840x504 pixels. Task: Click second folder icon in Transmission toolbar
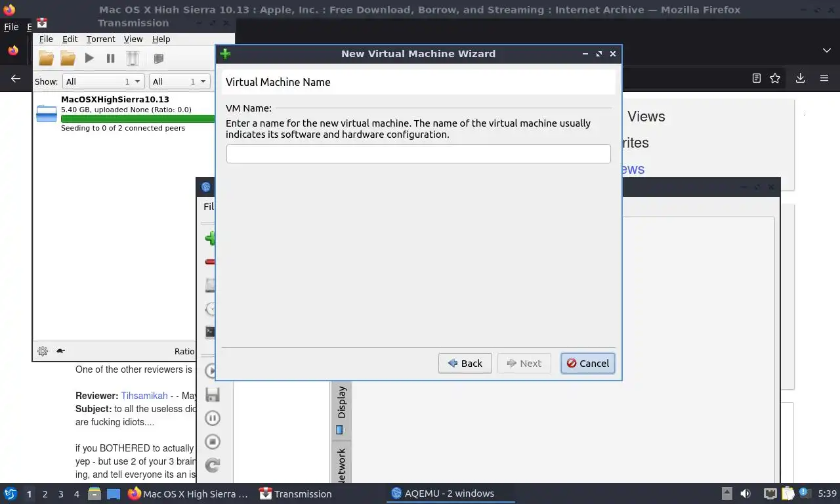coord(68,58)
